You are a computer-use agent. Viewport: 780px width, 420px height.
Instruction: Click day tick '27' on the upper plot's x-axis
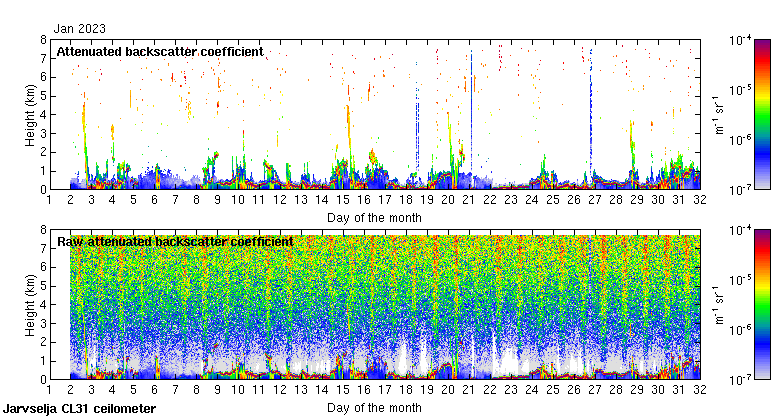tap(595, 200)
